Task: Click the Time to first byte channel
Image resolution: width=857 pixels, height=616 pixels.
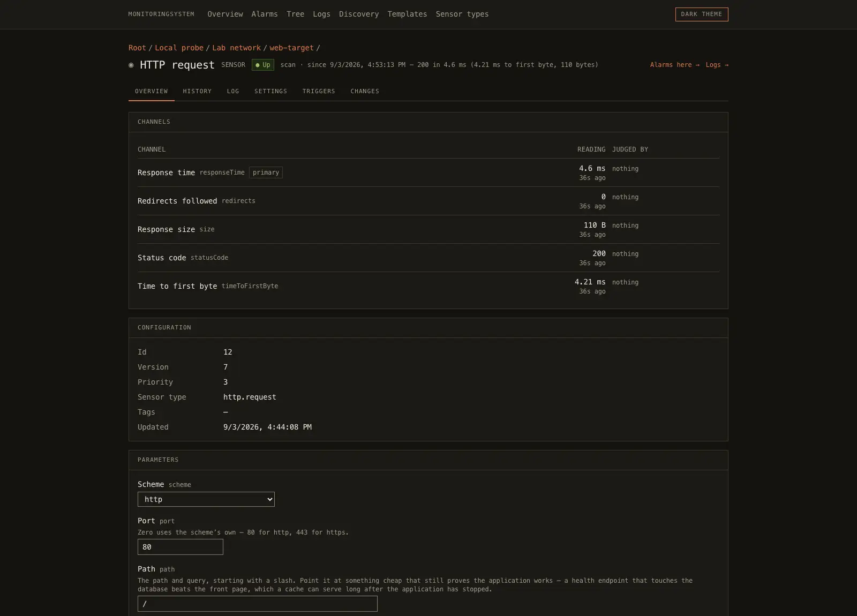Action: point(177,286)
